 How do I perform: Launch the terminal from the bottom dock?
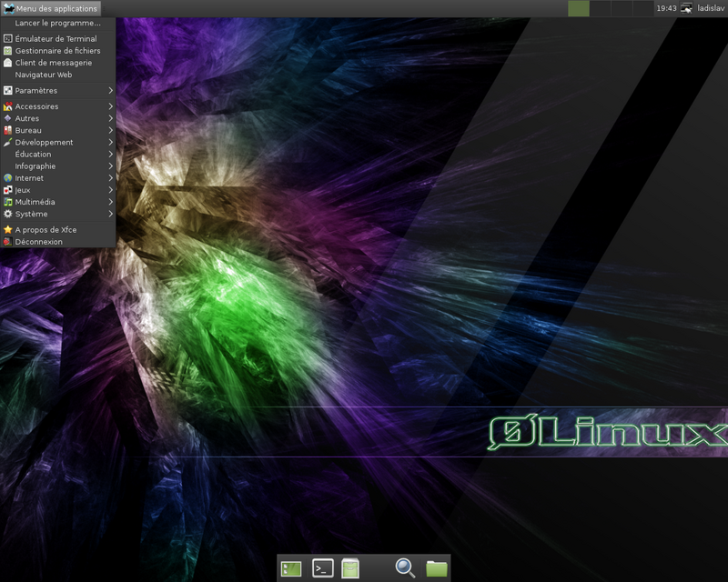[x=323, y=568]
